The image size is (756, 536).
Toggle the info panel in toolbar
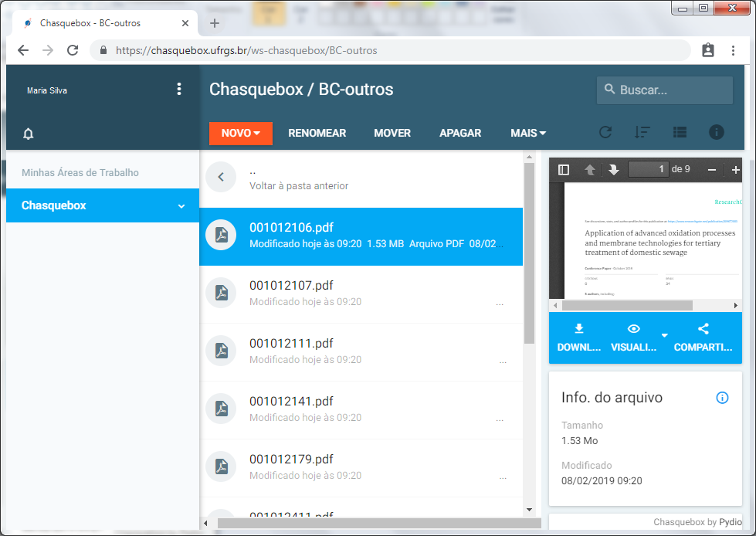pos(717,132)
